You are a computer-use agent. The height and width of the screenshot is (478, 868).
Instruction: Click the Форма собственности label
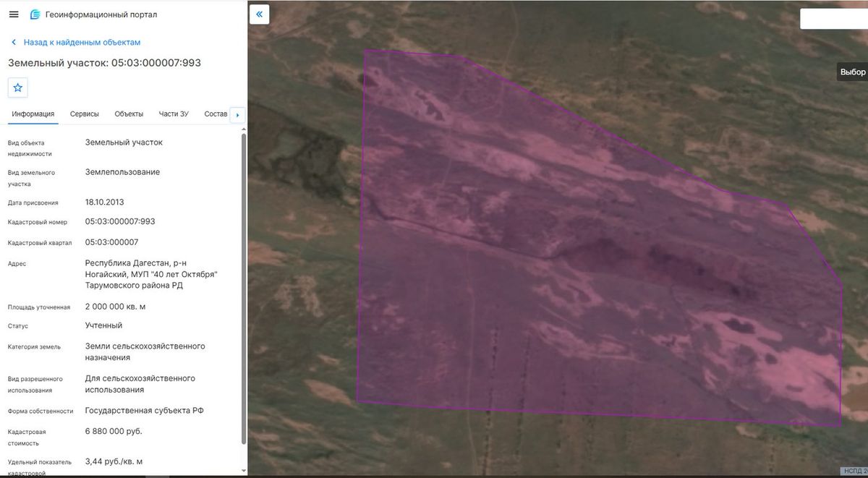(41, 411)
